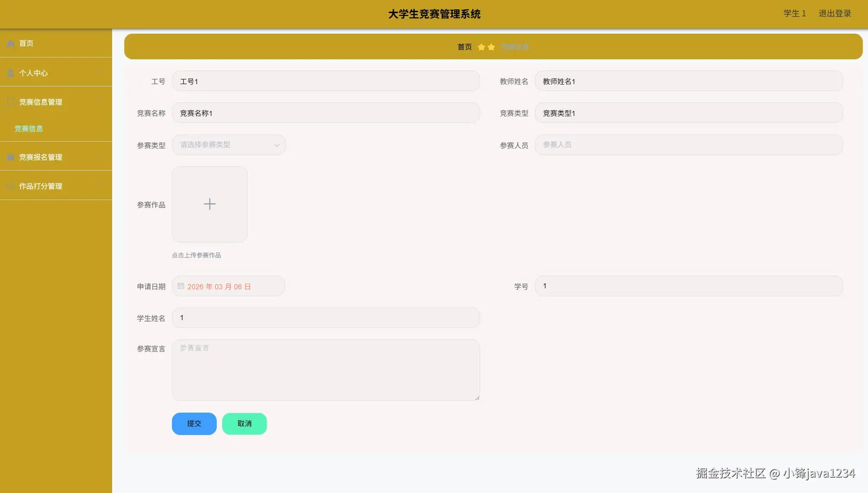Select the 竞赛信息 submenu item in sidebar

(28, 129)
